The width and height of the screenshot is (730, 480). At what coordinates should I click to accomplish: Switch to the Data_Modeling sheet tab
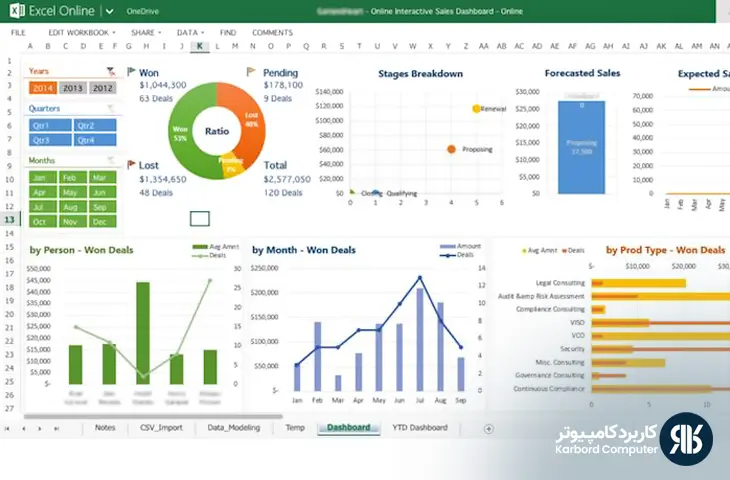(234, 427)
